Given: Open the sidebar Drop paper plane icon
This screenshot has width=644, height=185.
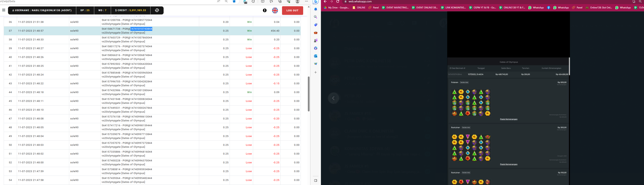Looking at the screenshot, I should point(316,64).
